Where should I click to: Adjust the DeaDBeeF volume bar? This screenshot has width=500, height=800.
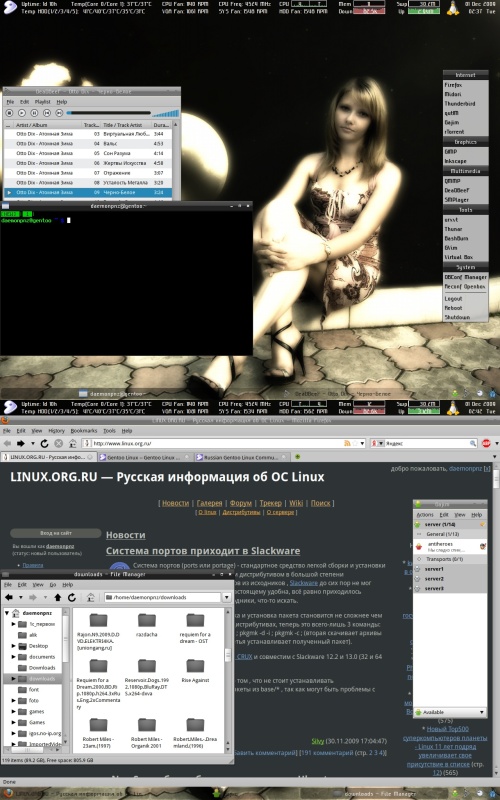[165, 113]
